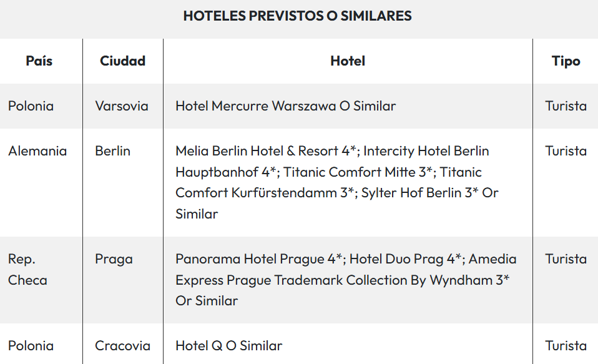This screenshot has height=364, width=598.
Task: Click the 'Hotel Q O Similar' text
Action: [228, 346]
